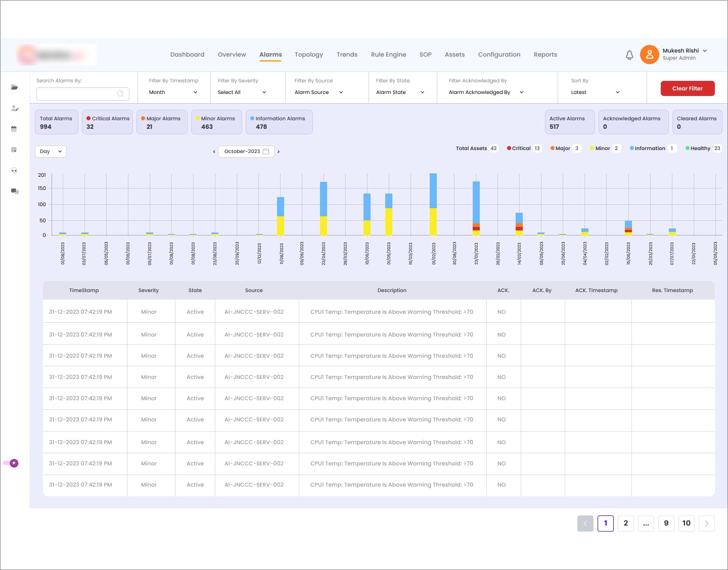Open the folder icon in left sidebar
Image resolution: width=728 pixels, height=570 pixels.
click(14, 87)
